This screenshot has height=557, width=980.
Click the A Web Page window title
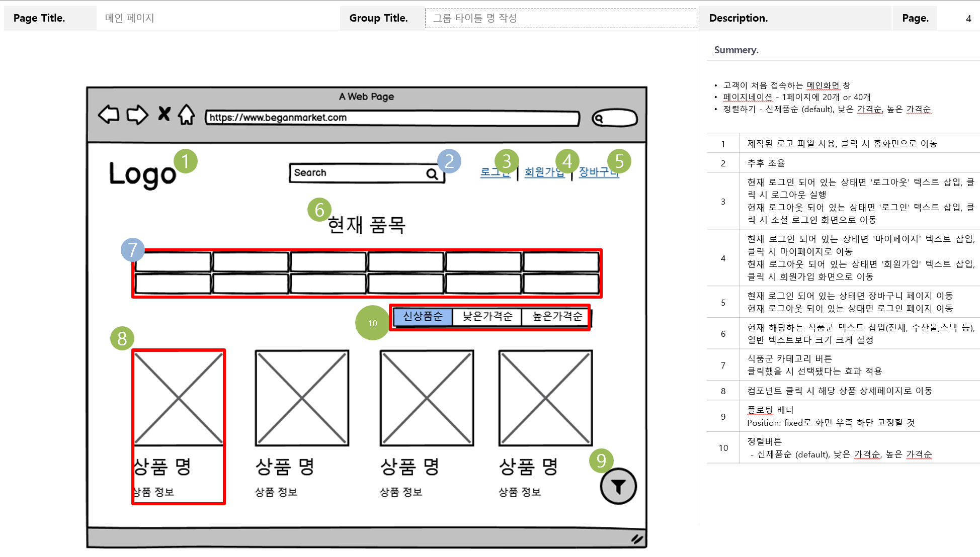pyautogui.click(x=366, y=97)
